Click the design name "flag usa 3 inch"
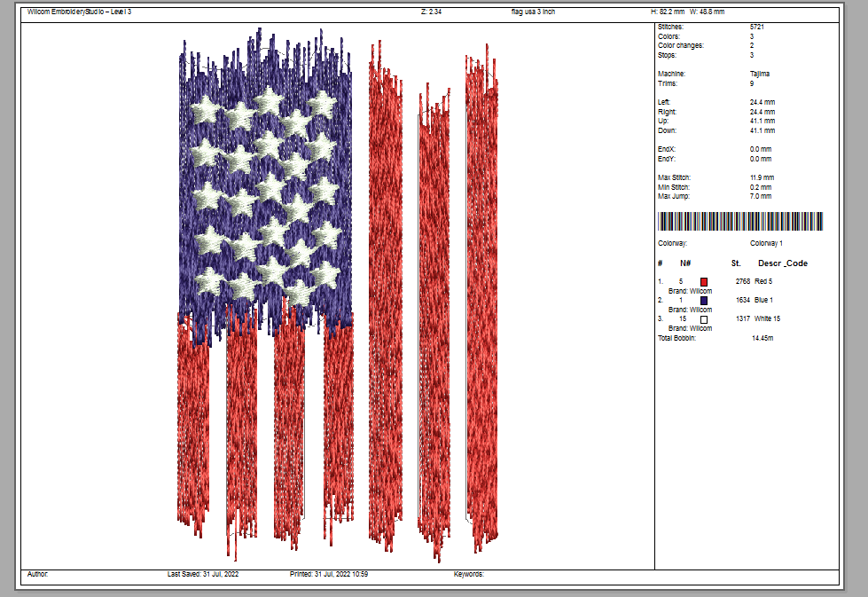 (x=533, y=12)
